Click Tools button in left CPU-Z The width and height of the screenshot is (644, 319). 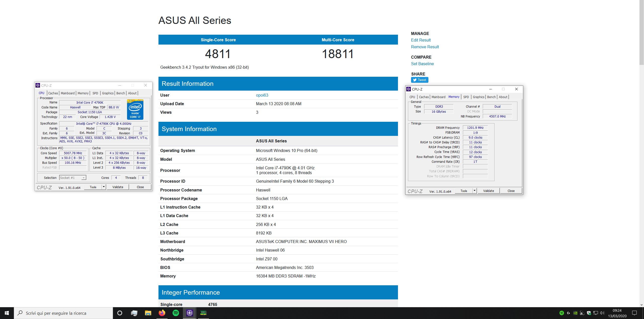click(x=93, y=187)
